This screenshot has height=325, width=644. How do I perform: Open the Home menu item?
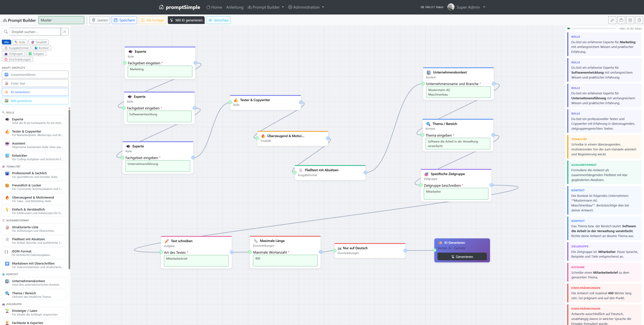tap(214, 7)
